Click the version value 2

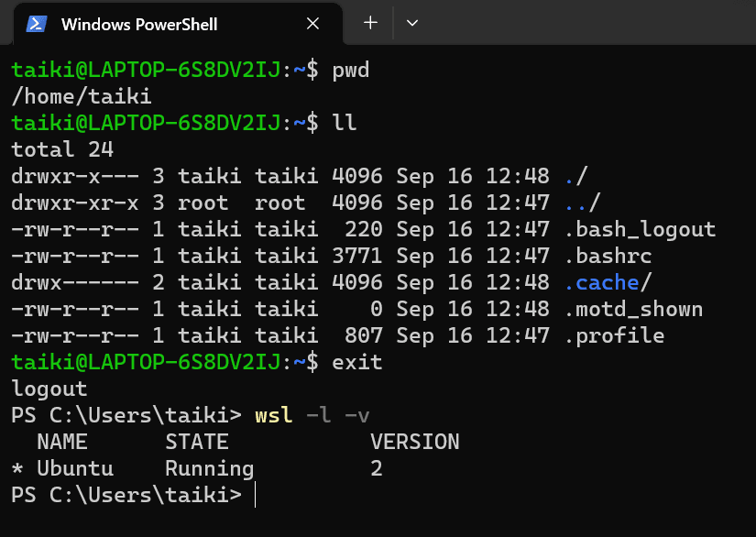[x=377, y=468]
